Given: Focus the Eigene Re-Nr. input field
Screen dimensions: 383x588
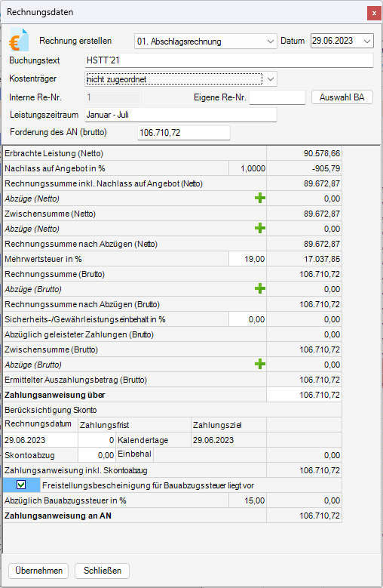Looking at the screenshot, I should tap(277, 97).
